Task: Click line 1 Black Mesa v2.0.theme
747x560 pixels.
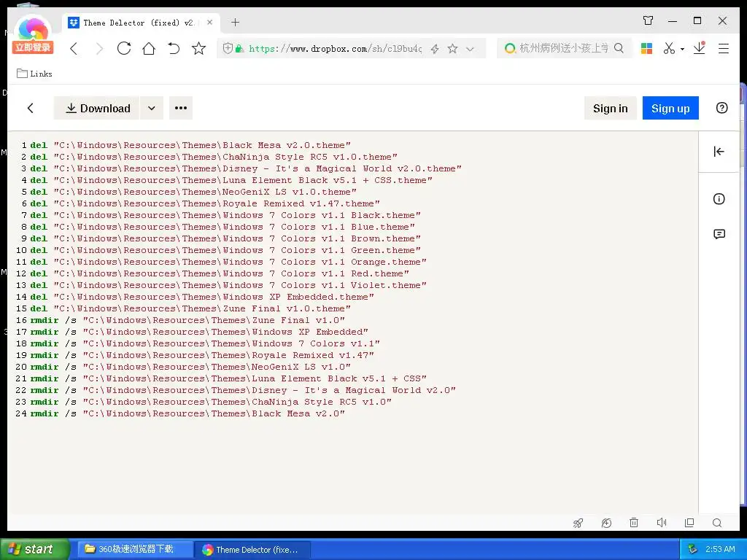Action: click(190, 145)
